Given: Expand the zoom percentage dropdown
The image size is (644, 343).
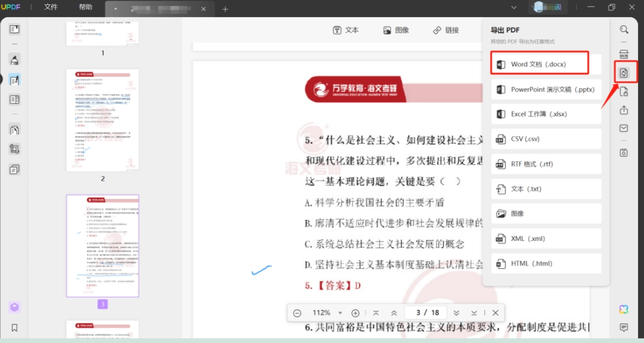Looking at the screenshot, I should (340, 313).
